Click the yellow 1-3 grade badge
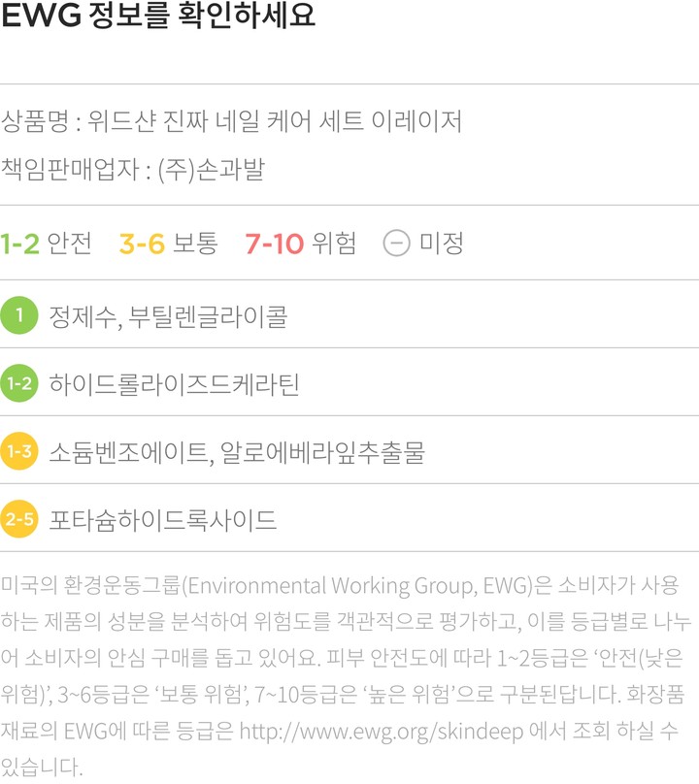 click(19, 451)
